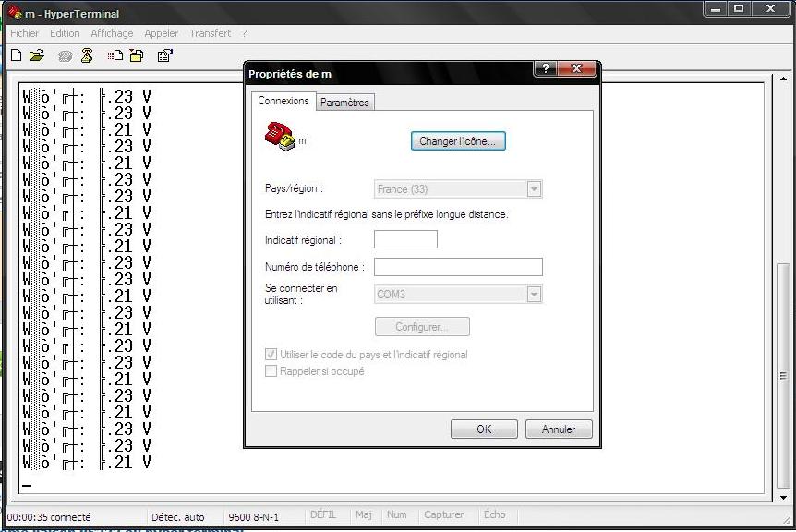Click the vertical scrollbar thumb in terminal

tap(783, 376)
